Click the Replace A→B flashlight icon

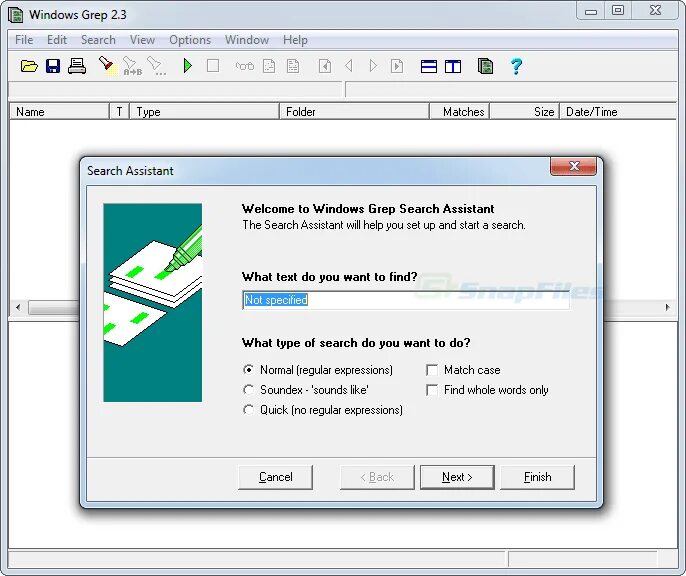[132, 66]
